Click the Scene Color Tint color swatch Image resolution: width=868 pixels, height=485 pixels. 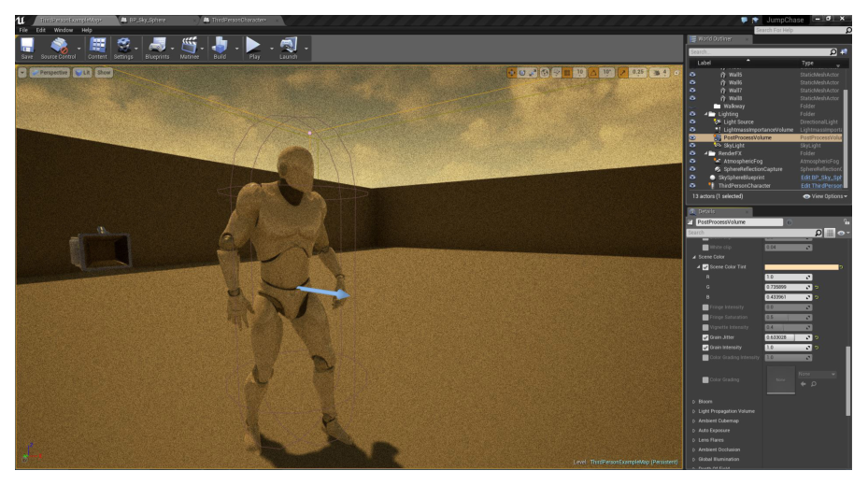(x=802, y=267)
